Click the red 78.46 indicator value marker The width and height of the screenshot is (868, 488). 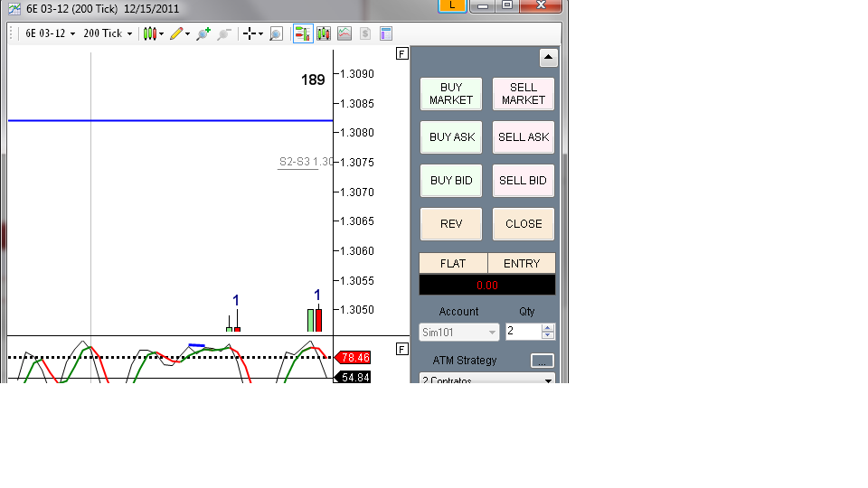[x=353, y=358]
